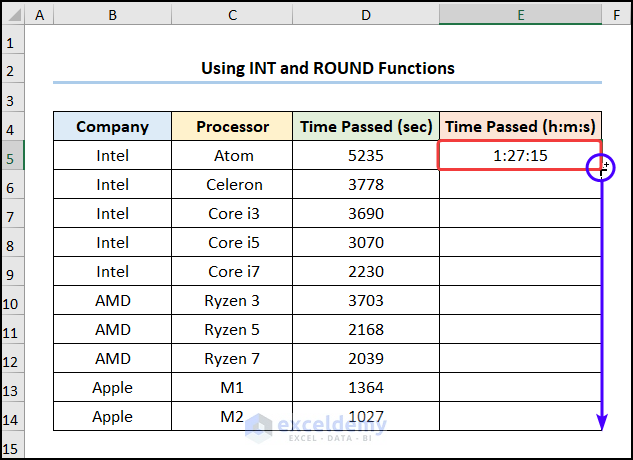The image size is (633, 460).
Task: Click column C header
Action: coord(232,16)
